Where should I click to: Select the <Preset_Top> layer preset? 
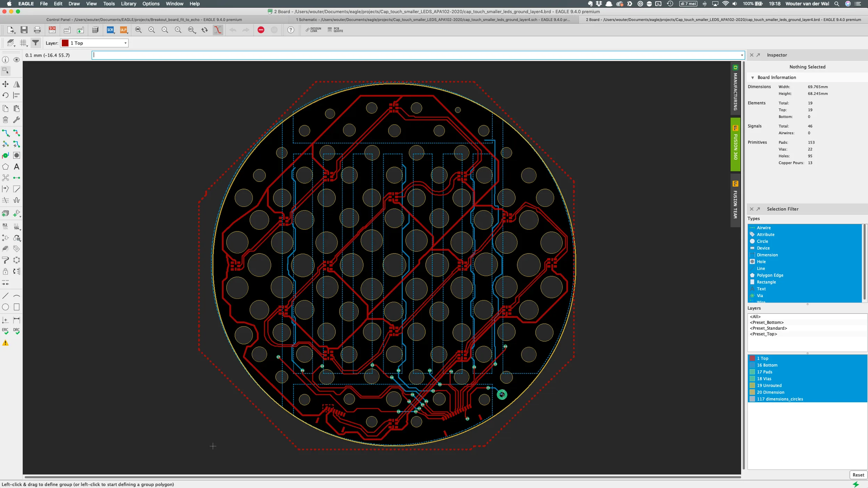point(763,334)
